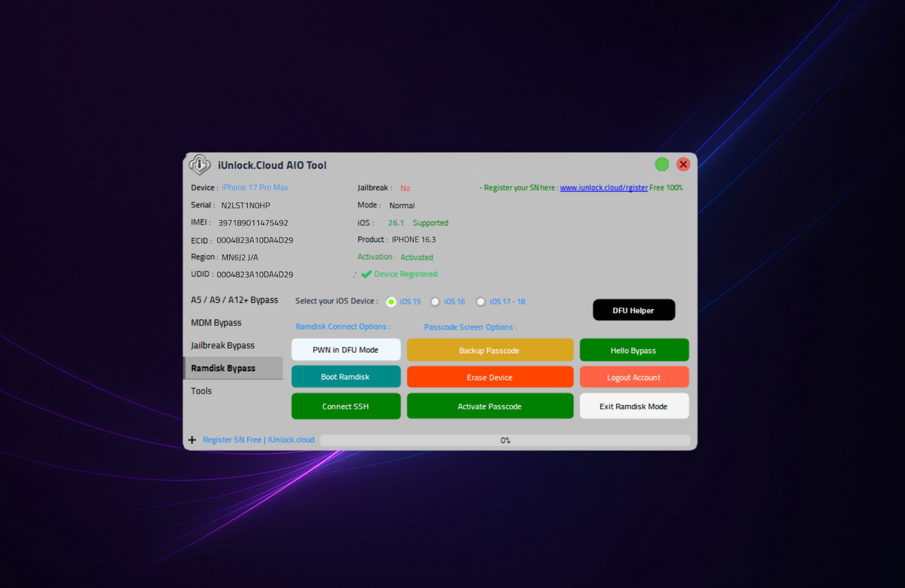The image size is (905, 588).
Task: Click the Hello Bypass button
Action: tap(634, 350)
